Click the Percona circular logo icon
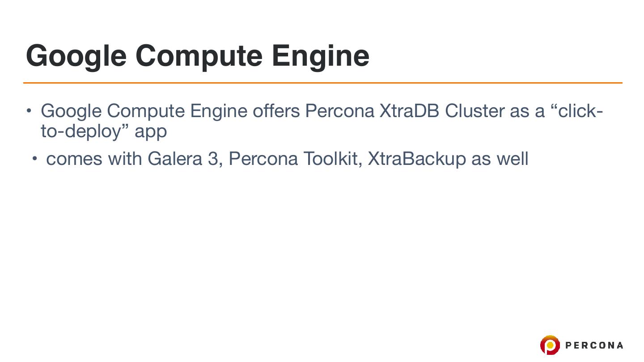The height and width of the screenshot is (362, 644). pyautogui.click(x=550, y=345)
